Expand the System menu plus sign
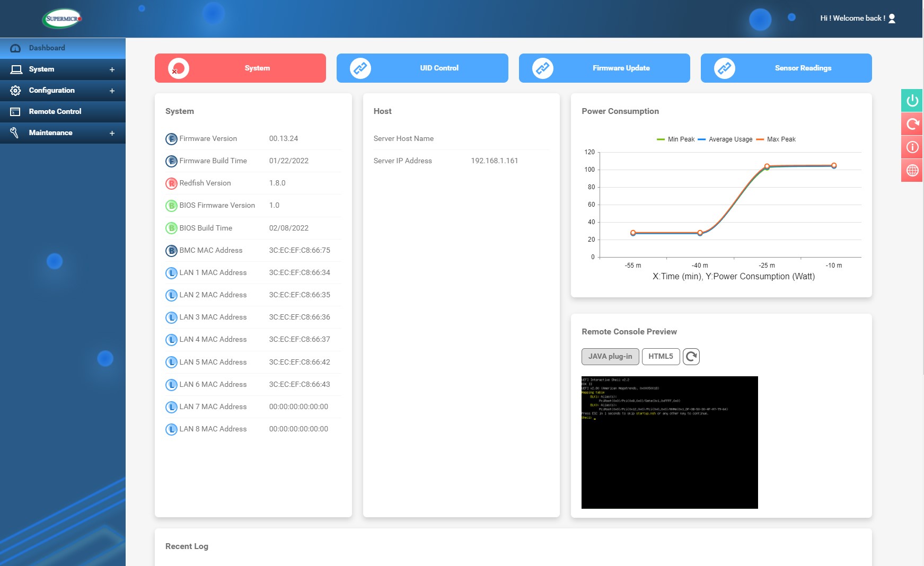 pos(112,69)
